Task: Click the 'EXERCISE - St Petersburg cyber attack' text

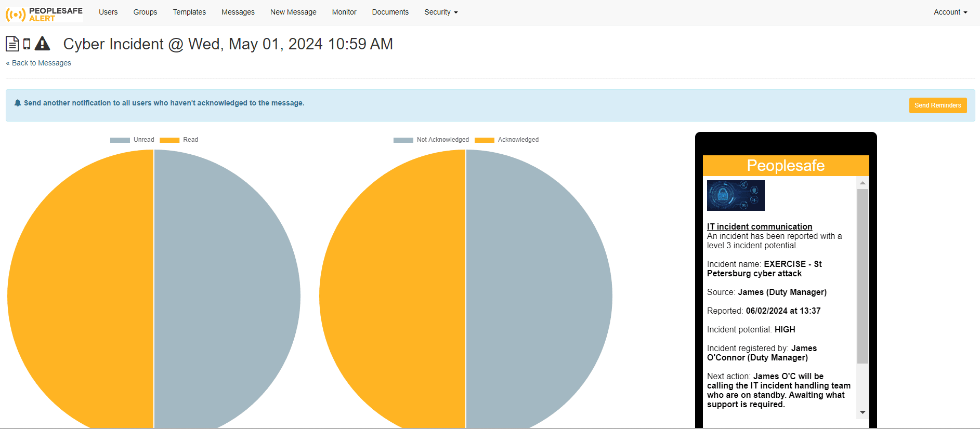Action: point(764,269)
